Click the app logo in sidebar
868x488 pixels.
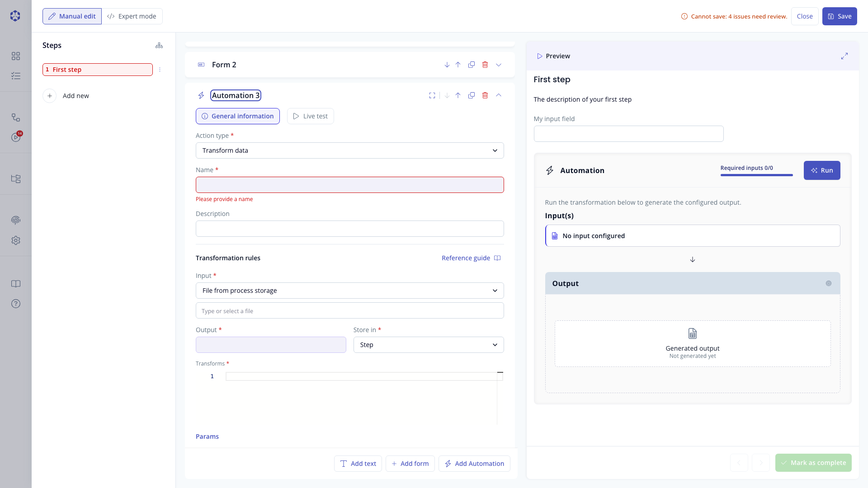tap(15, 16)
